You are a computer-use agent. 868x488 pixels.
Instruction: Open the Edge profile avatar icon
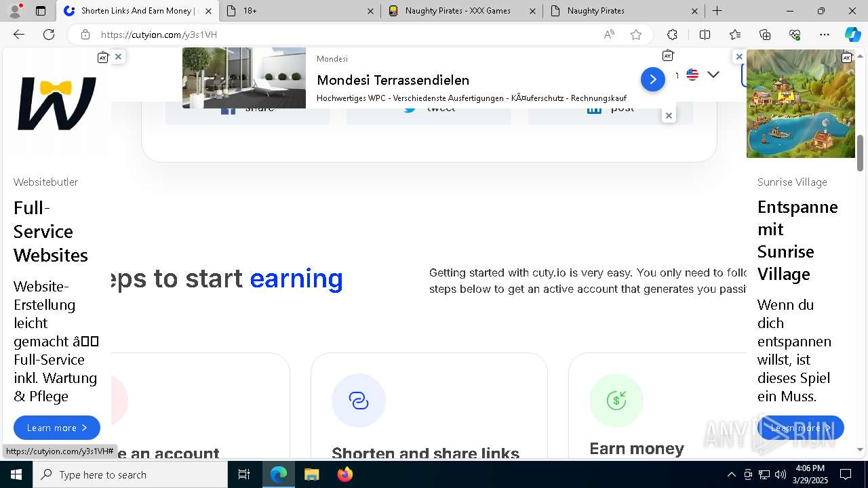(x=15, y=11)
